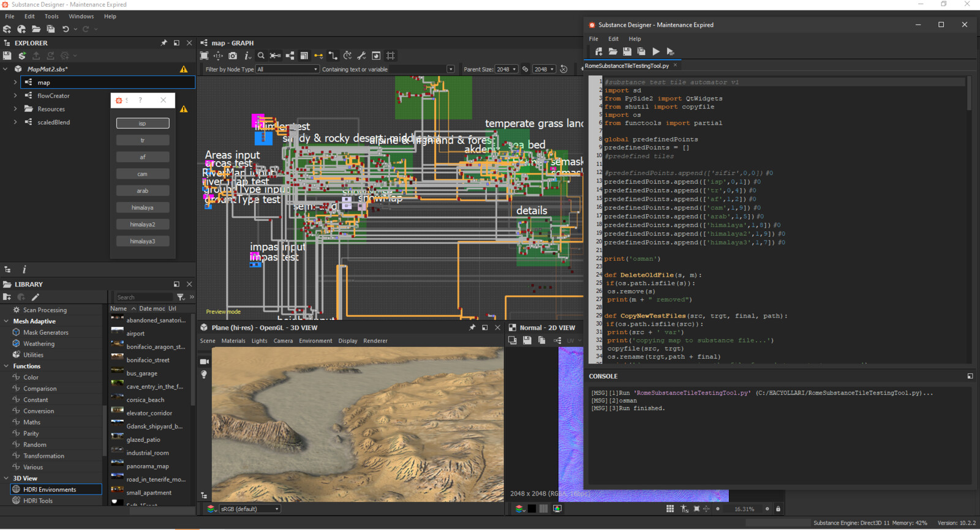Toggle the frame icon at the graph toolbar end
Viewport: 980px width, 530px height.
pyautogui.click(x=391, y=56)
